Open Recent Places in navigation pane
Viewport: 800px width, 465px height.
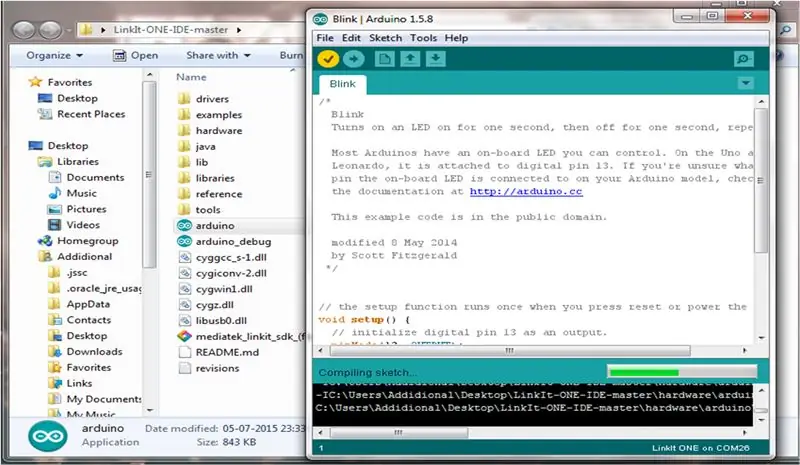(x=82, y=114)
